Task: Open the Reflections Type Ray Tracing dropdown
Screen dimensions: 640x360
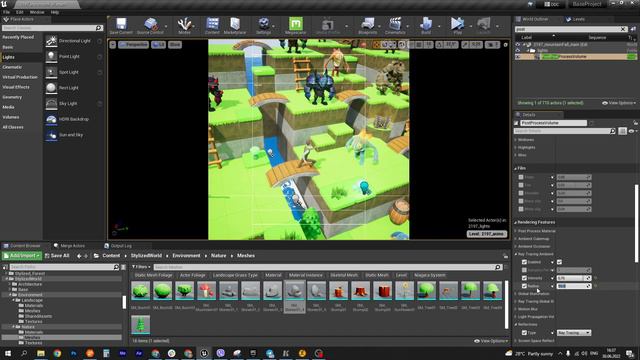Action: pos(574,333)
